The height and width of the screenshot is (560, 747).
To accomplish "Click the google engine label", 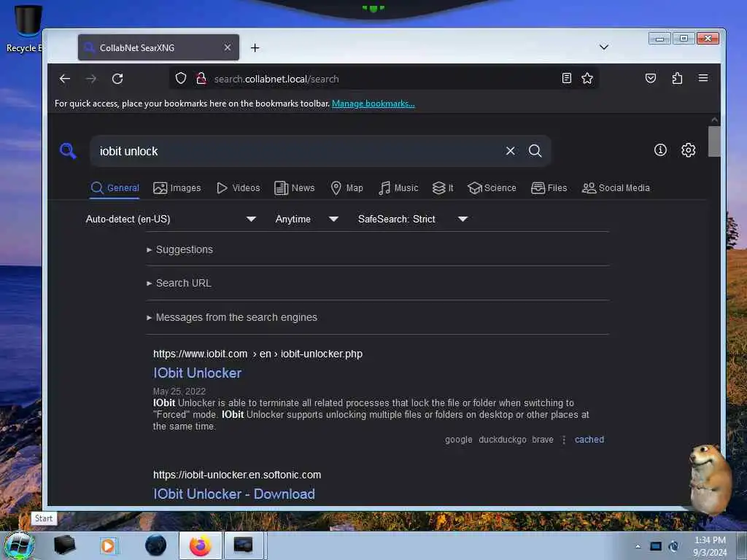I will pos(459,440).
